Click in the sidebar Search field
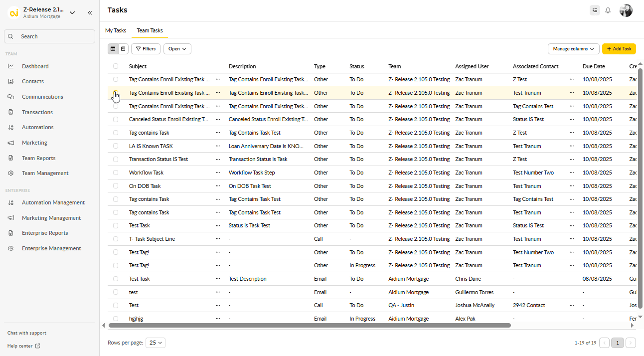The height and width of the screenshot is (356, 644). pos(50,36)
